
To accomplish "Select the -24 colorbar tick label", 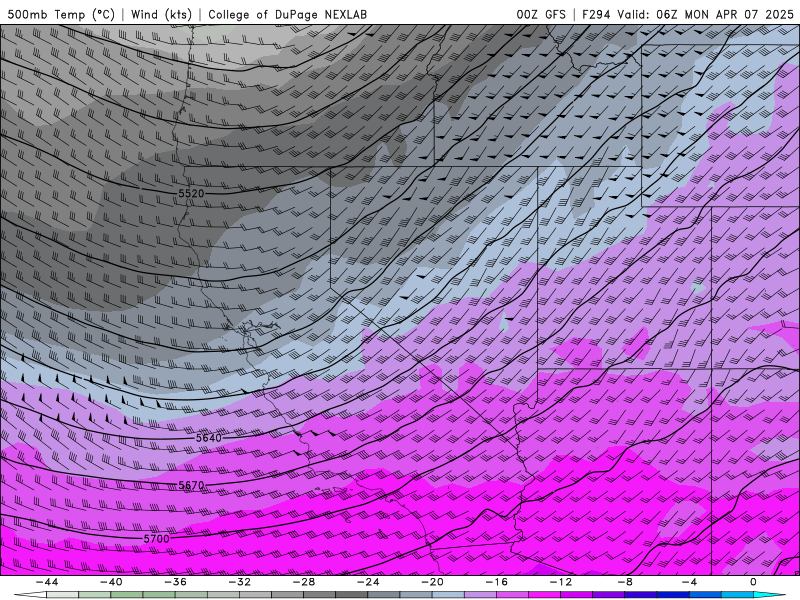I will 368,582.
